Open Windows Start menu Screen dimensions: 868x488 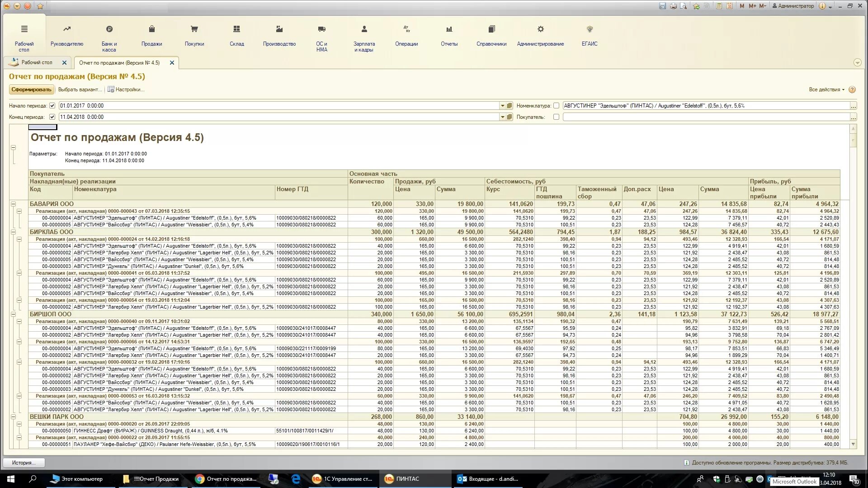tap(11, 479)
